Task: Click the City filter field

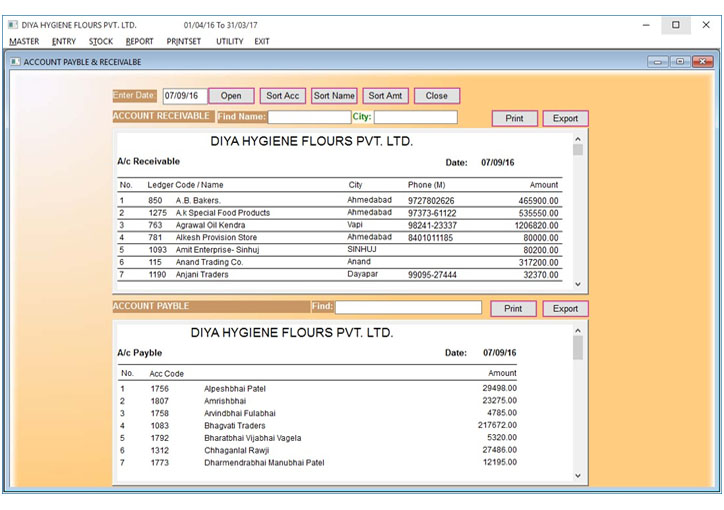Action: click(x=415, y=117)
